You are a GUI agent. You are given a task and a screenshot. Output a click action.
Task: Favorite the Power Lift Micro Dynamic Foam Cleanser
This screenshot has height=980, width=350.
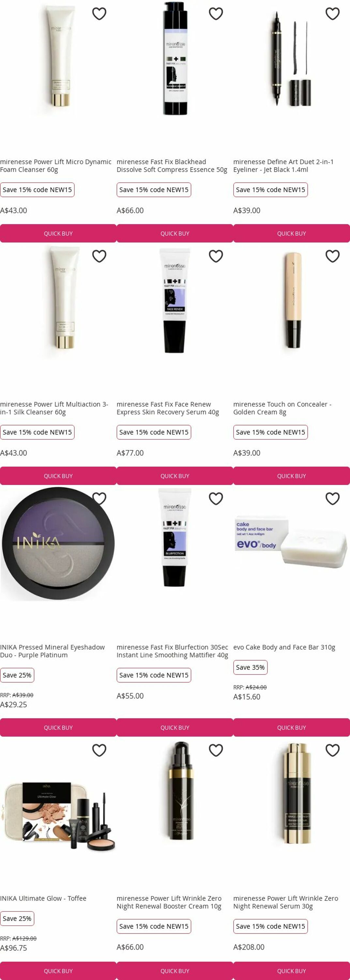click(99, 14)
